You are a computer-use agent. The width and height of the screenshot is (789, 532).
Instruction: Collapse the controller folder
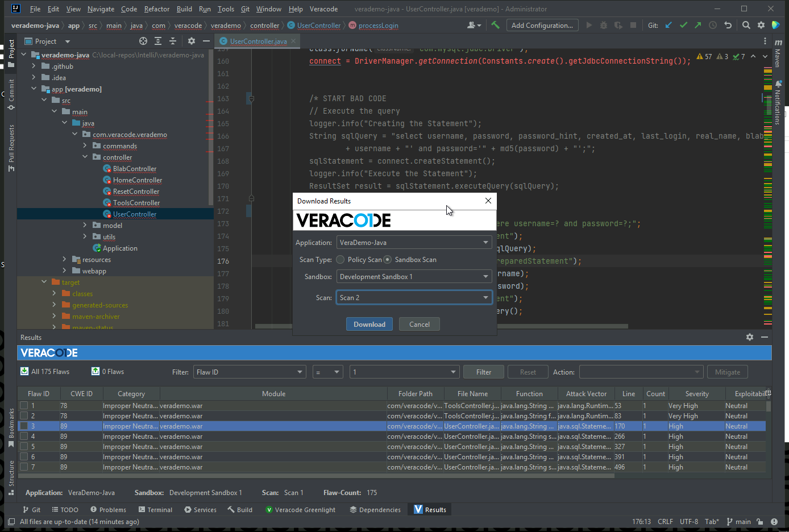click(x=85, y=157)
